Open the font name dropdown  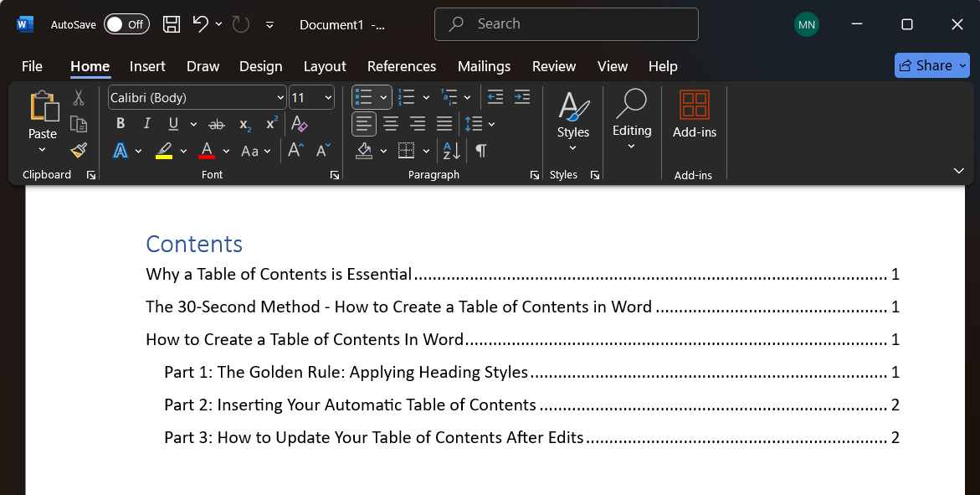click(280, 97)
